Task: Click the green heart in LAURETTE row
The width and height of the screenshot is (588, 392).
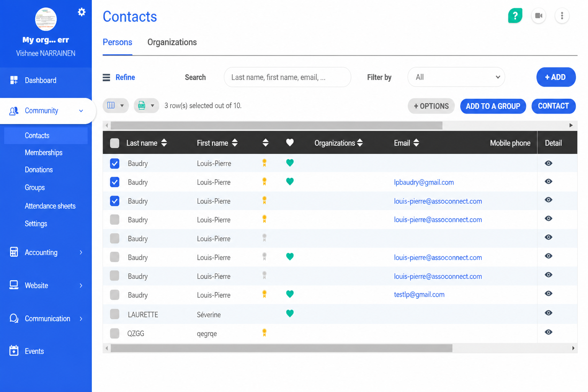Action: (x=290, y=313)
